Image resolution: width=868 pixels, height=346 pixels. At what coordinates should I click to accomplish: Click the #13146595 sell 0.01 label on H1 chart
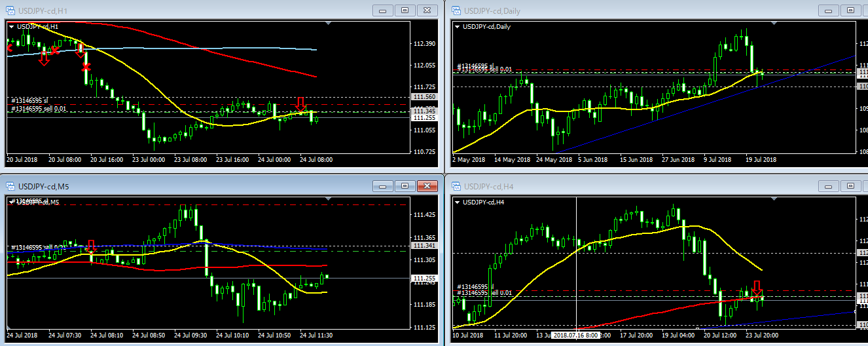39,108
